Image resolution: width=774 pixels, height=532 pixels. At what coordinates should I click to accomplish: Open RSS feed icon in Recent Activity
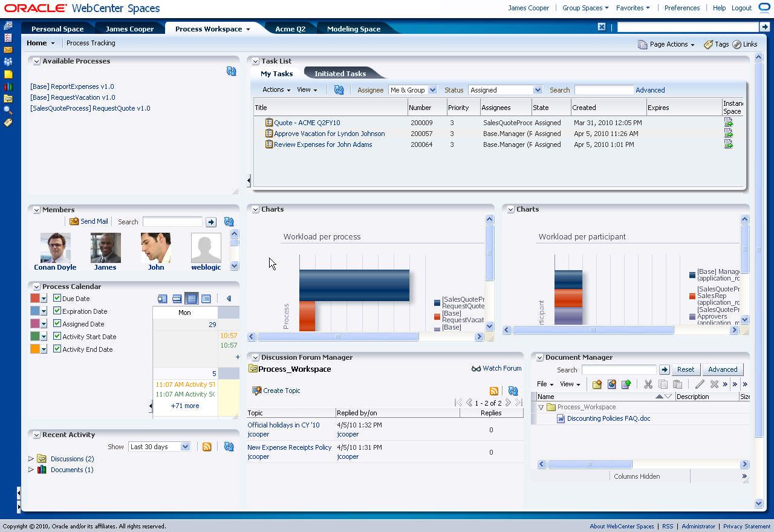pos(207,447)
